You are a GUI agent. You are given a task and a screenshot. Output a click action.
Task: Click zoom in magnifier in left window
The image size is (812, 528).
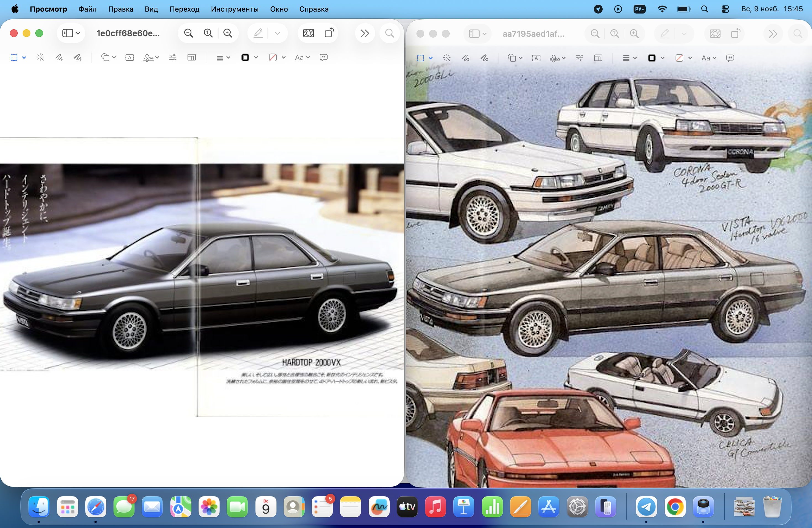coord(228,33)
